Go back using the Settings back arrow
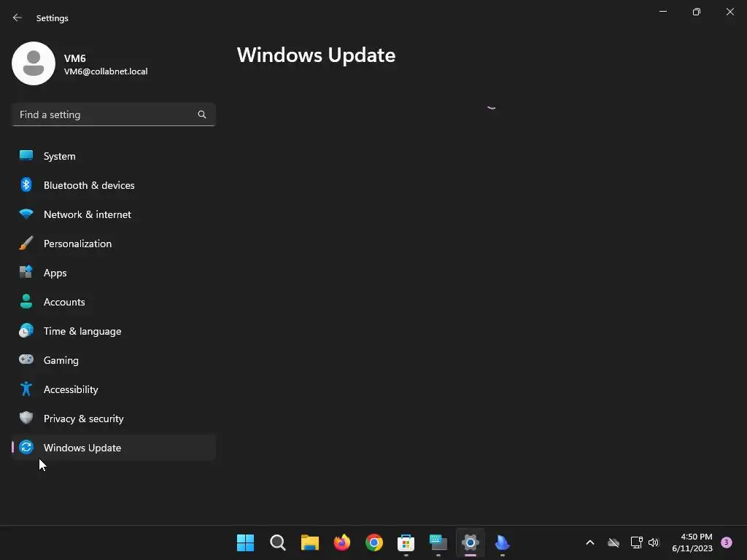Image resolution: width=747 pixels, height=560 pixels. click(18, 17)
